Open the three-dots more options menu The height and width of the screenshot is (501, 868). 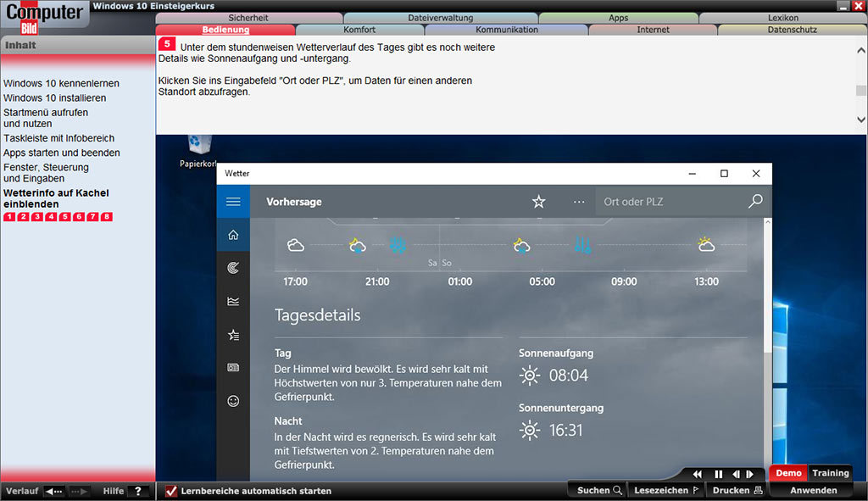pos(578,202)
